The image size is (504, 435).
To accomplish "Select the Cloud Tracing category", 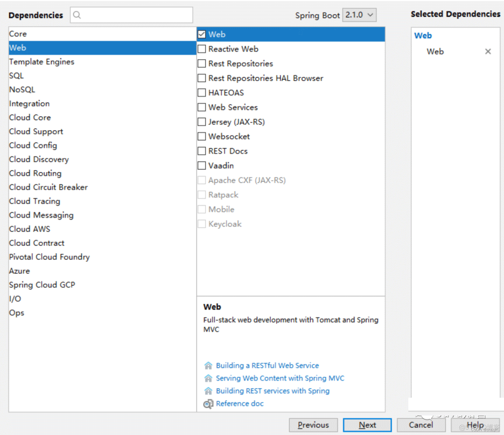I will coord(102,201).
